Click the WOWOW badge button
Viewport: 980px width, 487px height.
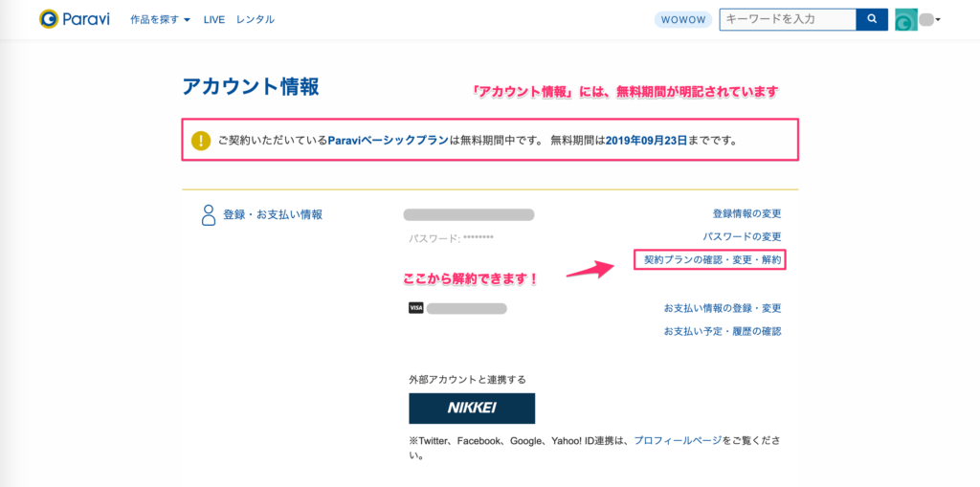[683, 20]
